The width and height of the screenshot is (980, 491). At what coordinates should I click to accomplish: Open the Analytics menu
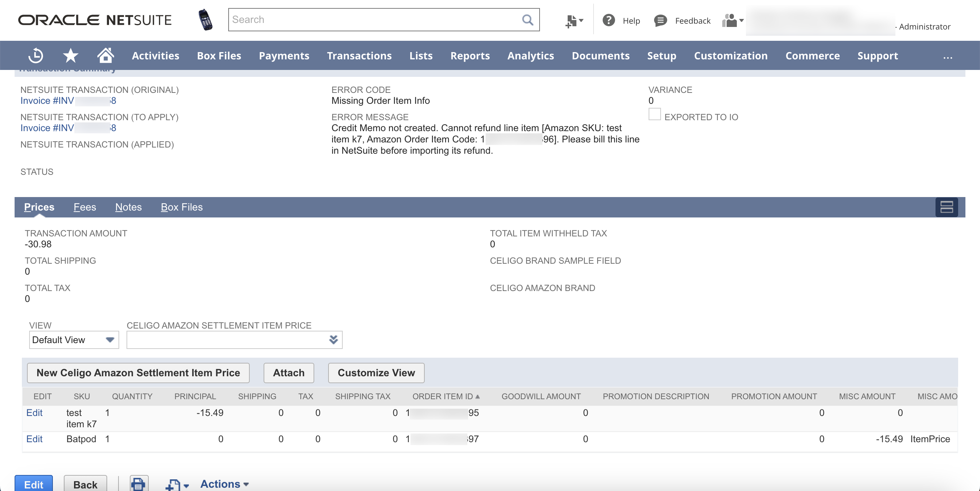[x=530, y=55]
